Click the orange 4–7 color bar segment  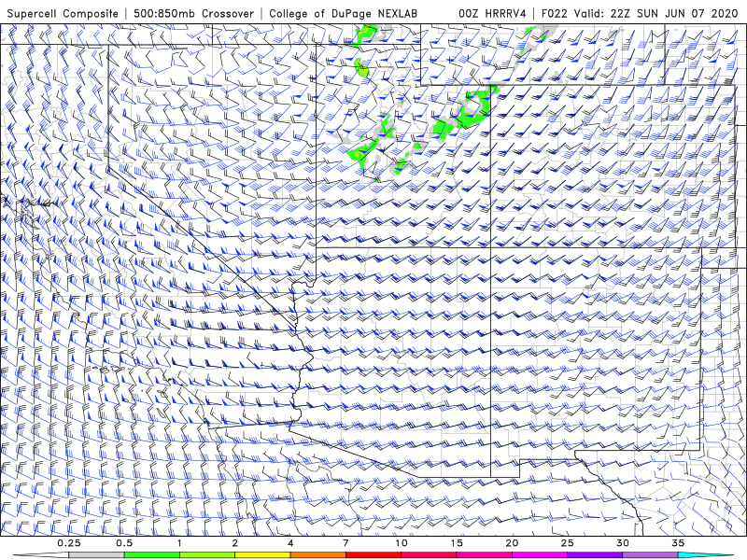click(x=317, y=555)
